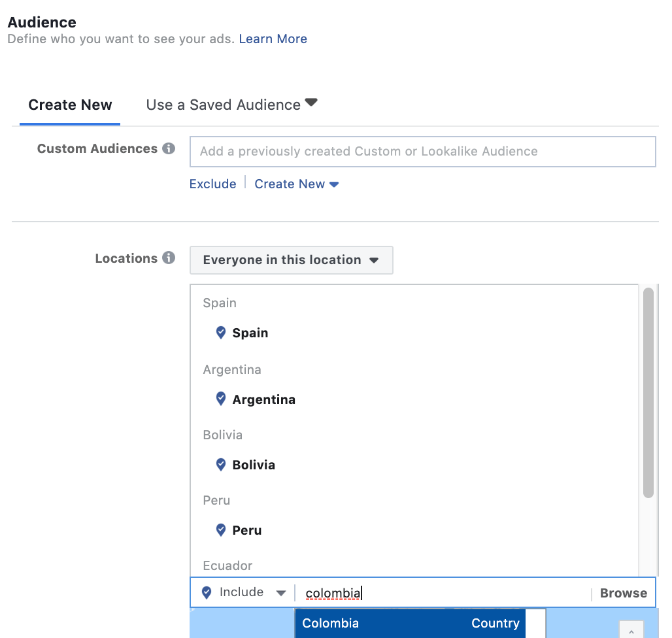
Task: Open the Use a Saved Audience tab
Action: coord(231,105)
